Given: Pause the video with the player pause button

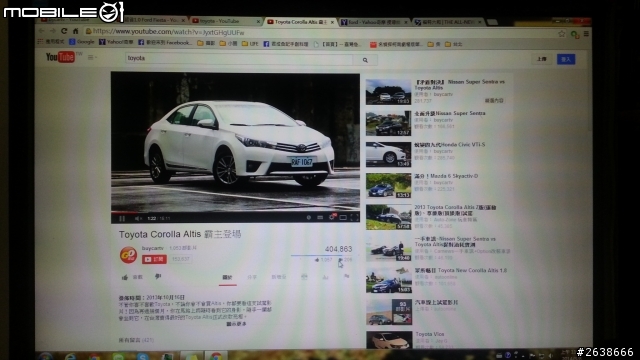Looking at the screenshot, I should (122, 218).
